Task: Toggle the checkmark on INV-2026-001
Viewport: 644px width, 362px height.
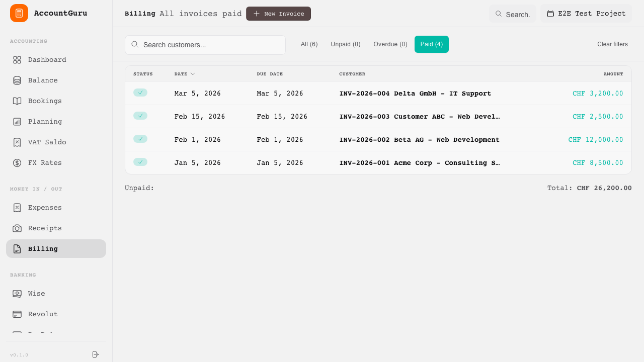Action: coord(140,162)
